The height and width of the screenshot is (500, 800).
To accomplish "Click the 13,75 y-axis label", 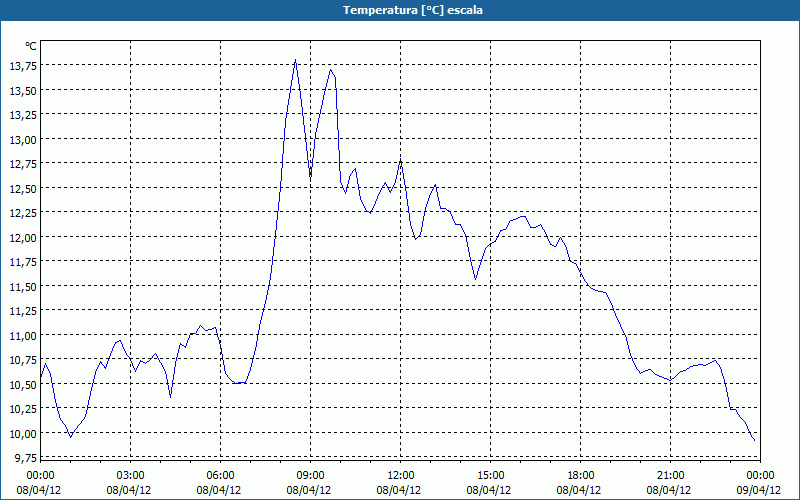I will [23, 66].
